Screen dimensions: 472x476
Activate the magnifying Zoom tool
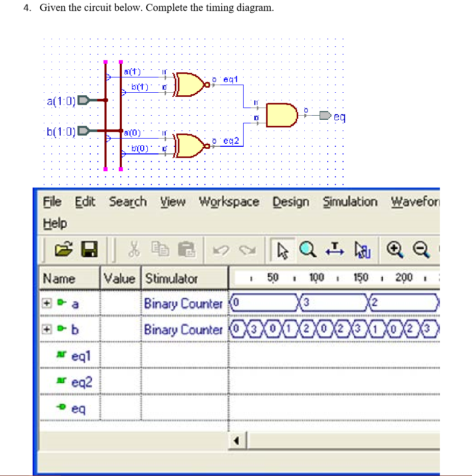coord(307,250)
